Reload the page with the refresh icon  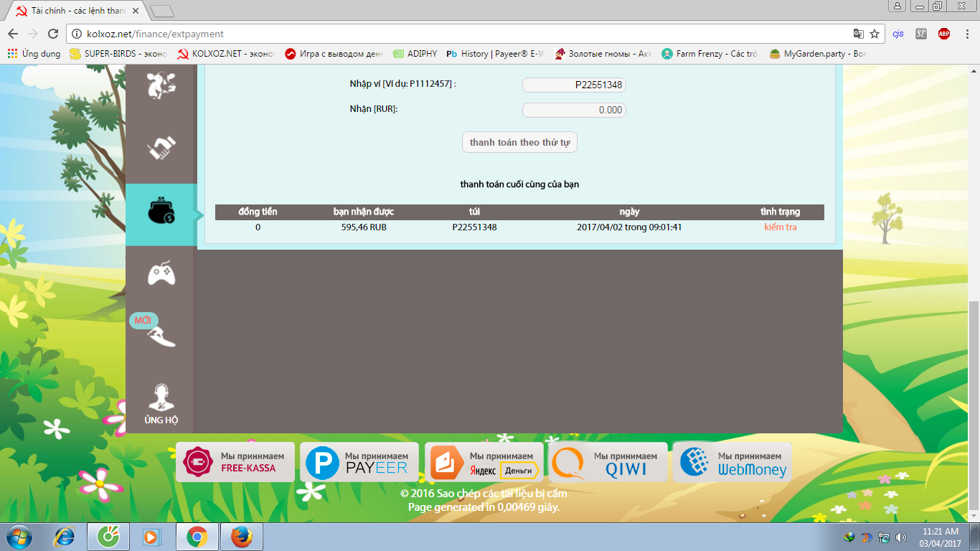(52, 34)
